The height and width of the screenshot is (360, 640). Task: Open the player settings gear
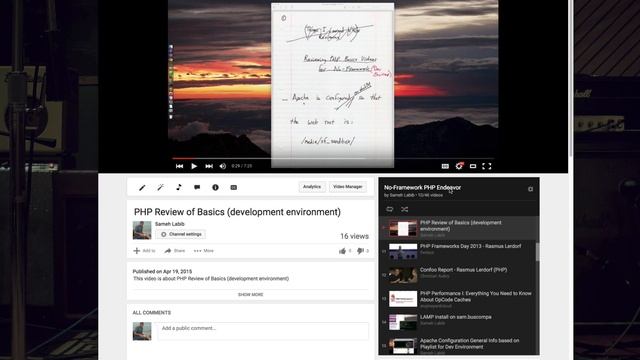[459, 166]
